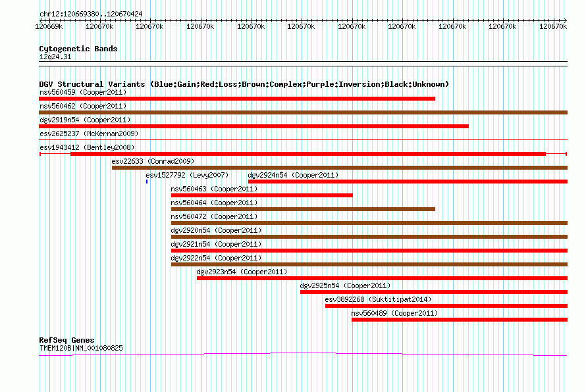The image size is (586, 392).
Task: Click esv1943412 (Bentley2008) label
Action: [x=87, y=147]
